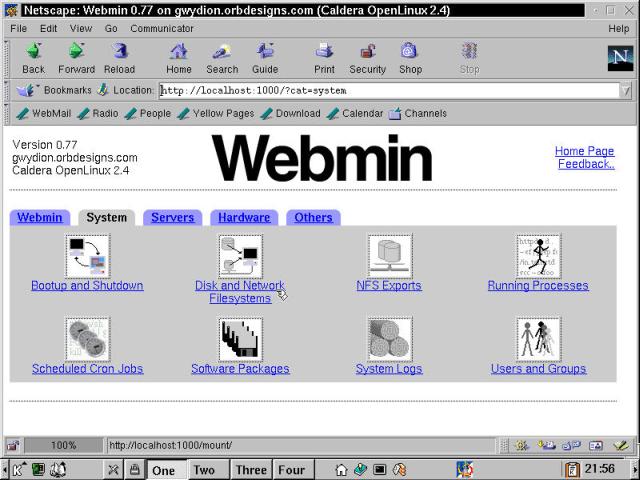The width and height of the screenshot is (640, 480).
Task: Open the Users and Groups icon
Action: (x=538, y=339)
